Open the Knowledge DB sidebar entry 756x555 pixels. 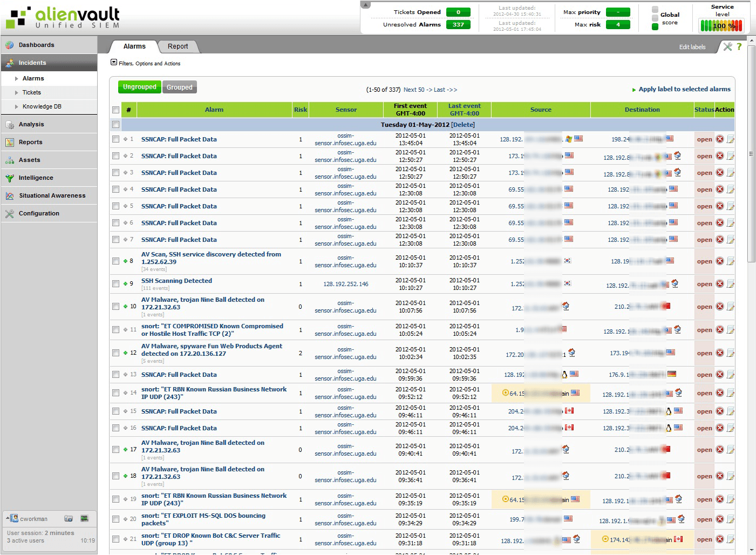tap(41, 106)
